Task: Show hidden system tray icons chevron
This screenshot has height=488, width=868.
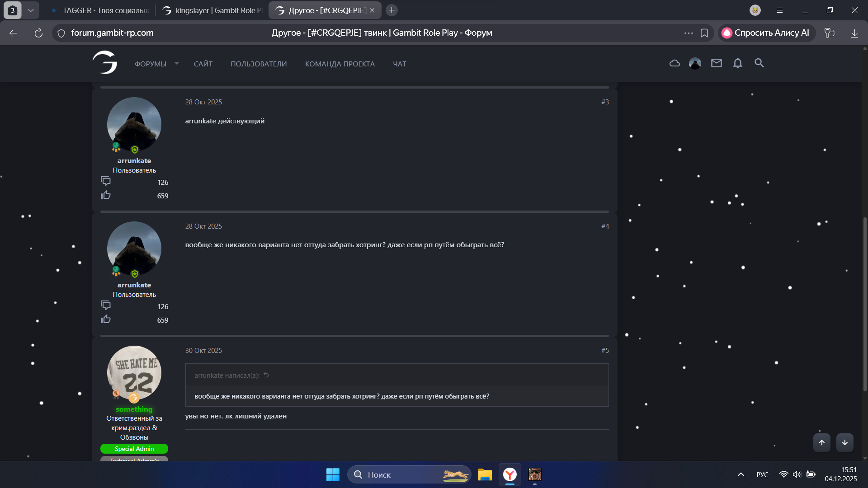Action: click(741, 474)
